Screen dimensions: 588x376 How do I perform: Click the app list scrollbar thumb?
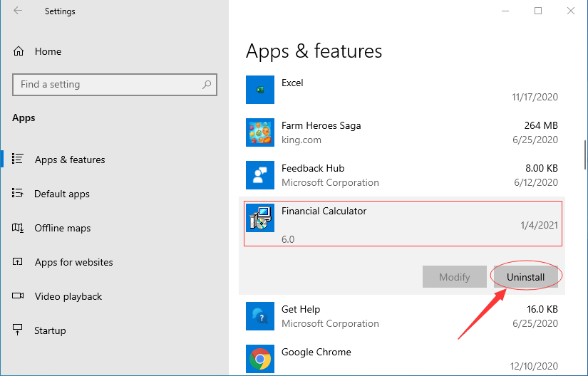coord(585,155)
